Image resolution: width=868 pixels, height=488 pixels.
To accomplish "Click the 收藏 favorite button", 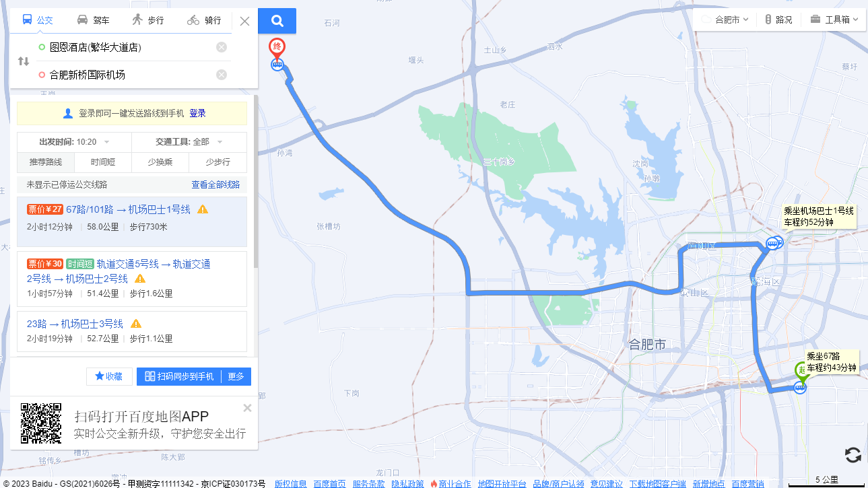I will (x=109, y=376).
